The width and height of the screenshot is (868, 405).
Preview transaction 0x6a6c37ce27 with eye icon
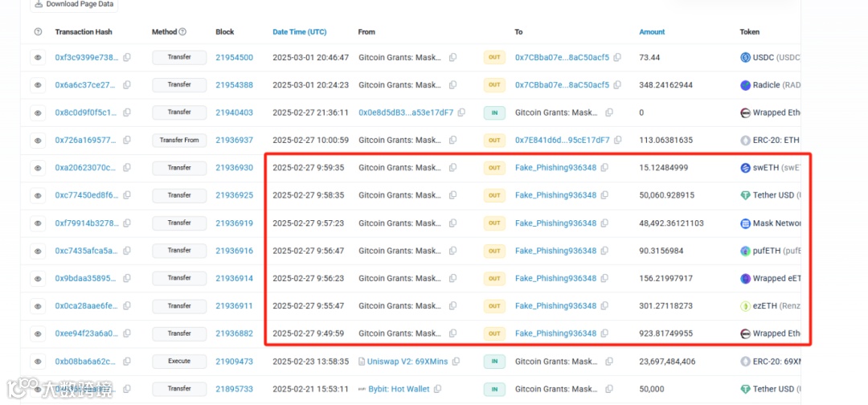coord(38,85)
